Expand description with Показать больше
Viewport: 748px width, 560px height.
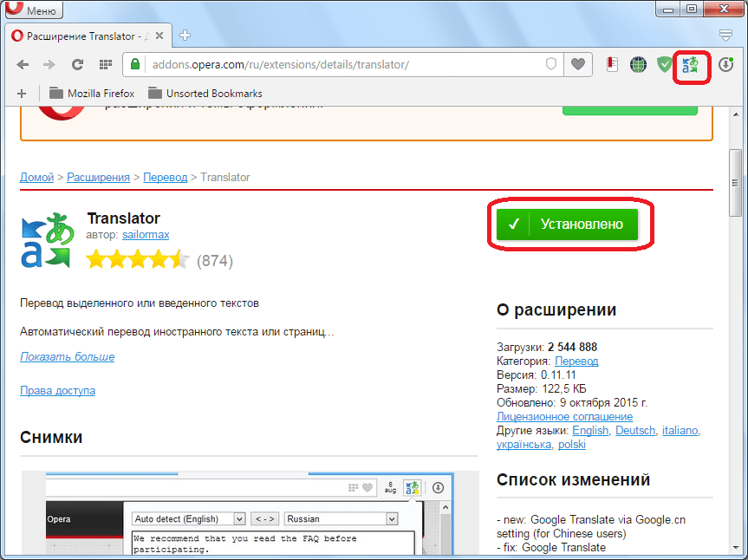[x=68, y=356]
